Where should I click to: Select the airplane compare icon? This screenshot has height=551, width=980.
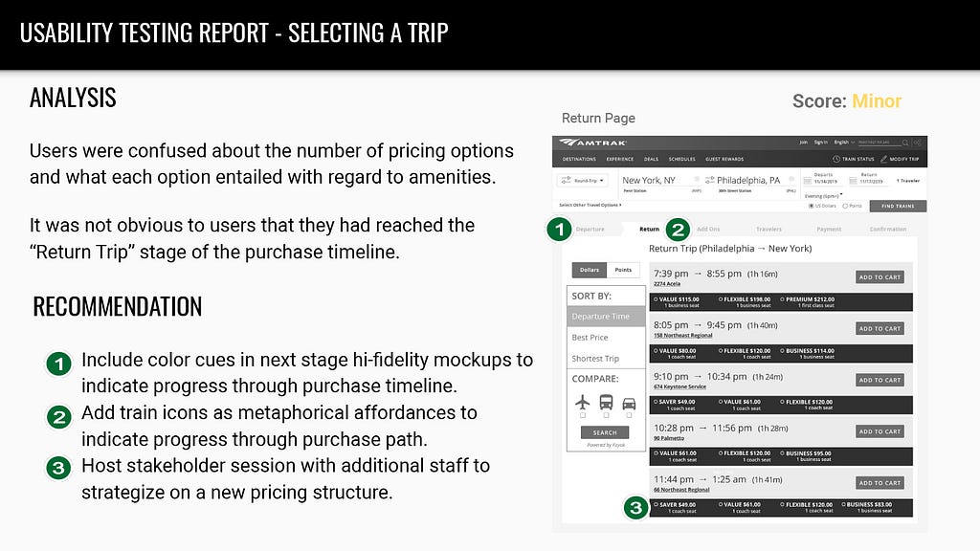(583, 402)
